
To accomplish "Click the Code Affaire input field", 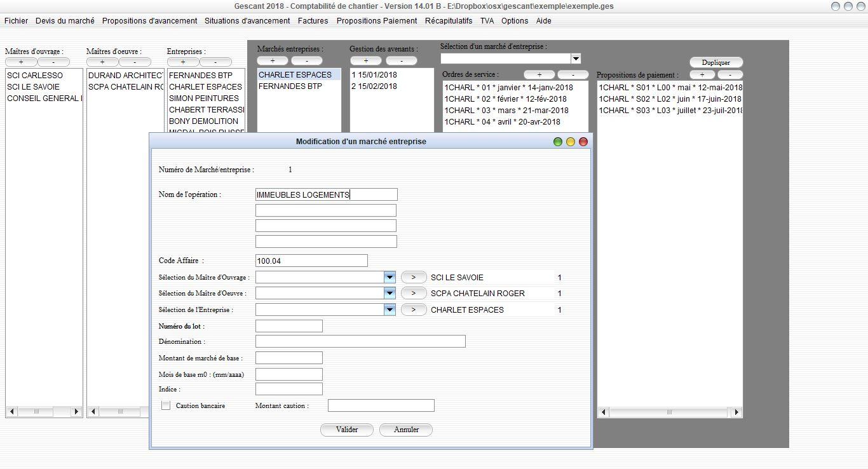I will (x=311, y=261).
